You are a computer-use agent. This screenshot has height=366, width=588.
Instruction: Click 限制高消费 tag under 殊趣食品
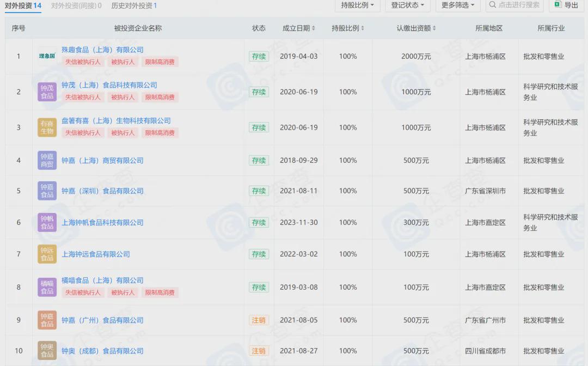click(x=160, y=62)
